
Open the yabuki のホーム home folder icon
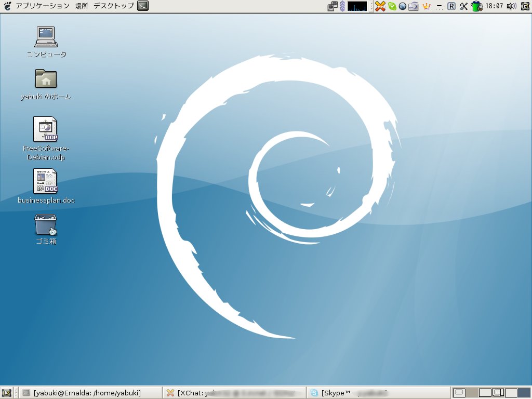46,79
